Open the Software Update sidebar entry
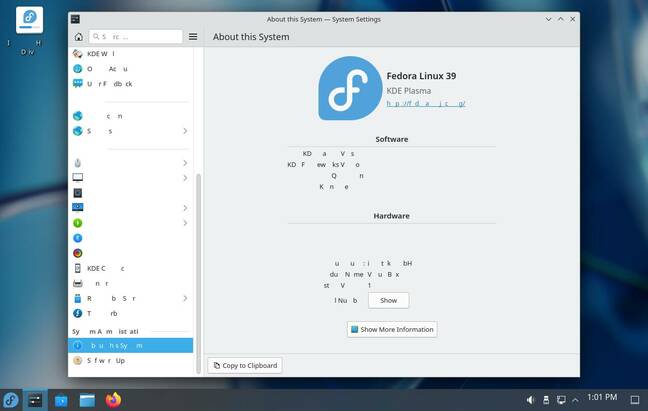 pyautogui.click(x=130, y=361)
